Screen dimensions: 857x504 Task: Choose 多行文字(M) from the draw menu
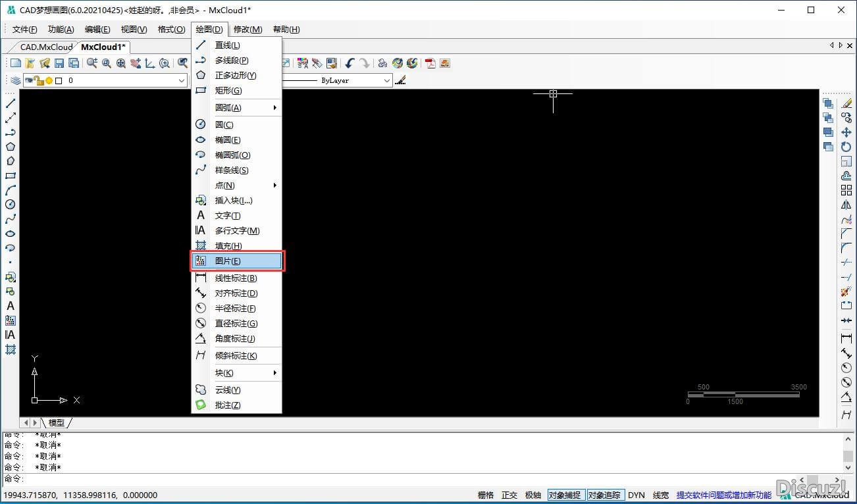[x=237, y=231]
